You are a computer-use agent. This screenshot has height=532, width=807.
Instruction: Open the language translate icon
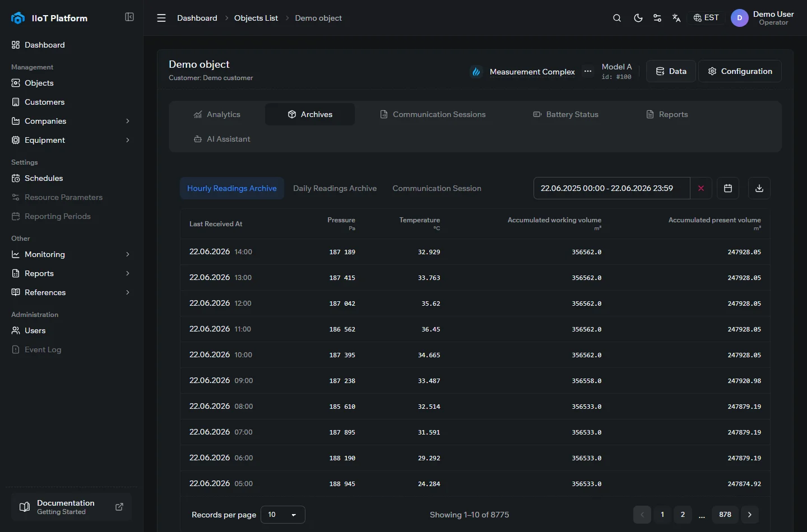(x=676, y=18)
